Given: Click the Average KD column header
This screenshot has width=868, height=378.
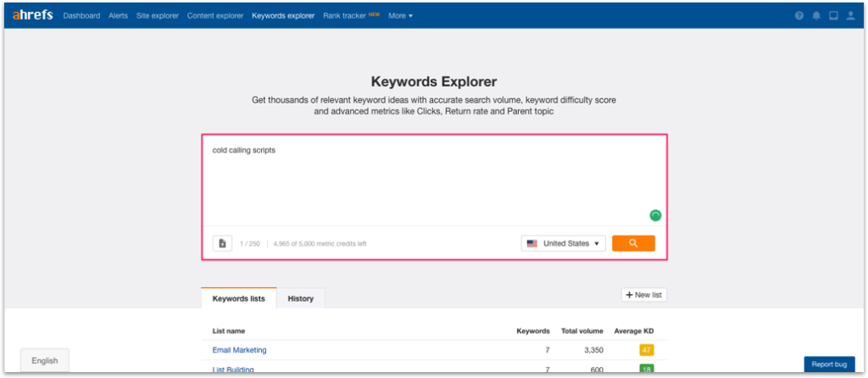Looking at the screenshot, I should coord(634,331).
